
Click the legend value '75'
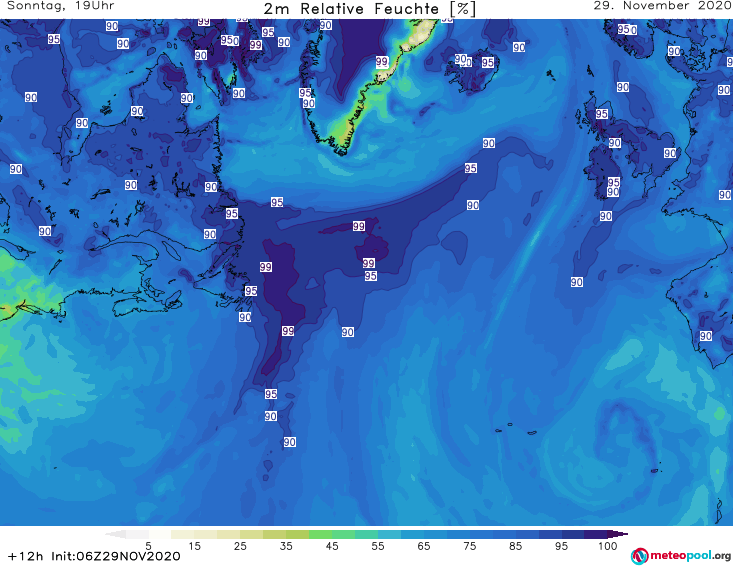point(469,546)
